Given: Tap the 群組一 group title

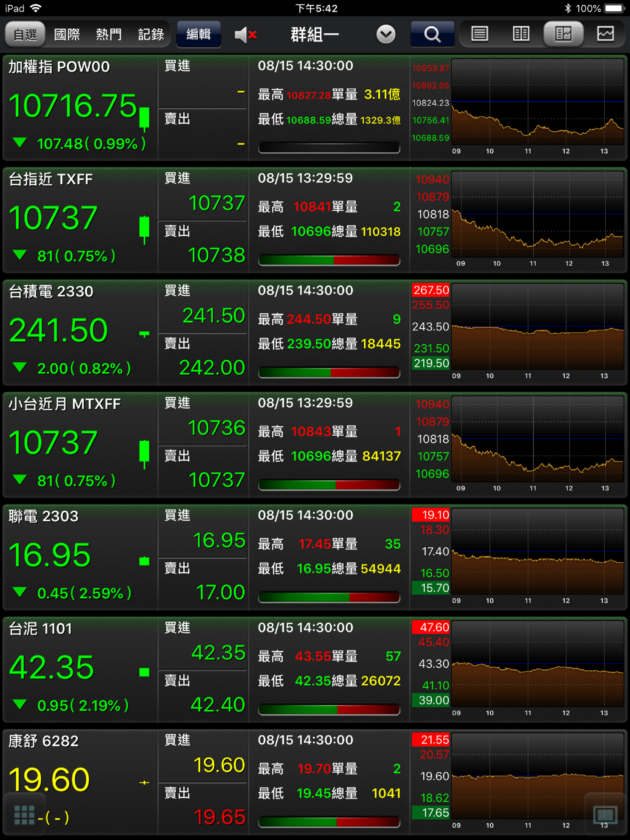Looking at the screenshot, I should tap(315, 34).
